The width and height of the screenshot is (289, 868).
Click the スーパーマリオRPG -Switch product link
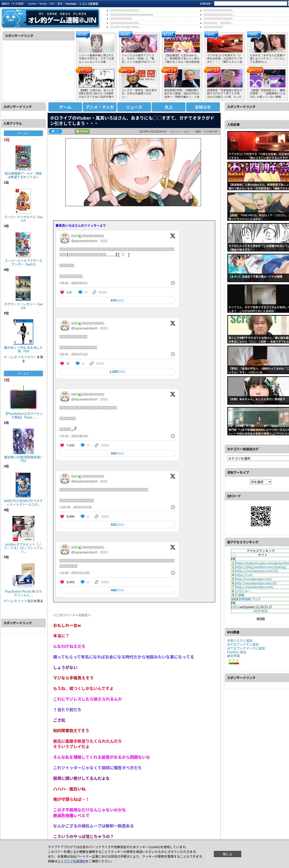[x=23, y=219]
